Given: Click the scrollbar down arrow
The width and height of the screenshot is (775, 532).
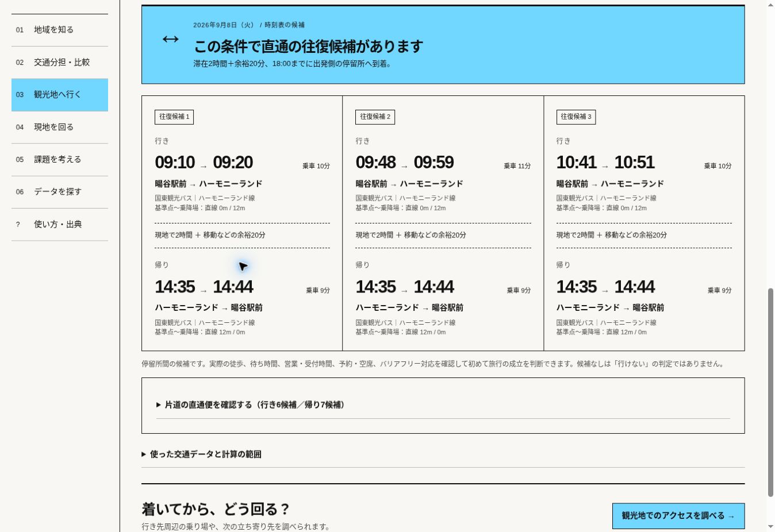Looking at the screenshot, I should click(x=770, y=526).
